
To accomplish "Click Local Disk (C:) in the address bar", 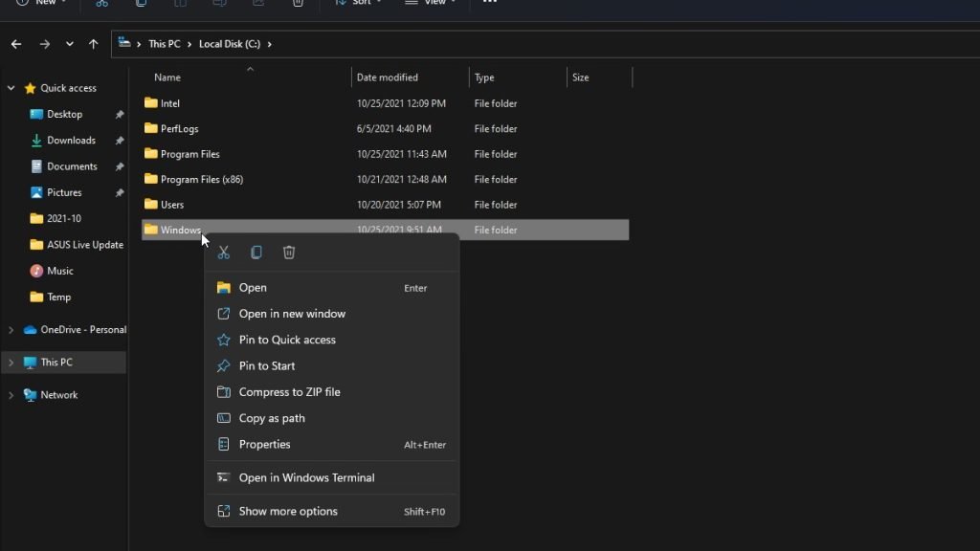I will point(230,44).
